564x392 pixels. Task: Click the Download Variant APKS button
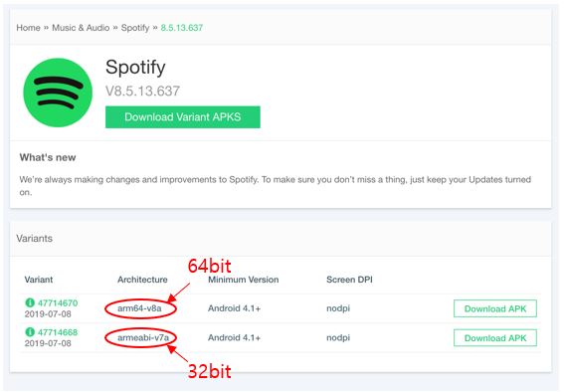point(183,116)
